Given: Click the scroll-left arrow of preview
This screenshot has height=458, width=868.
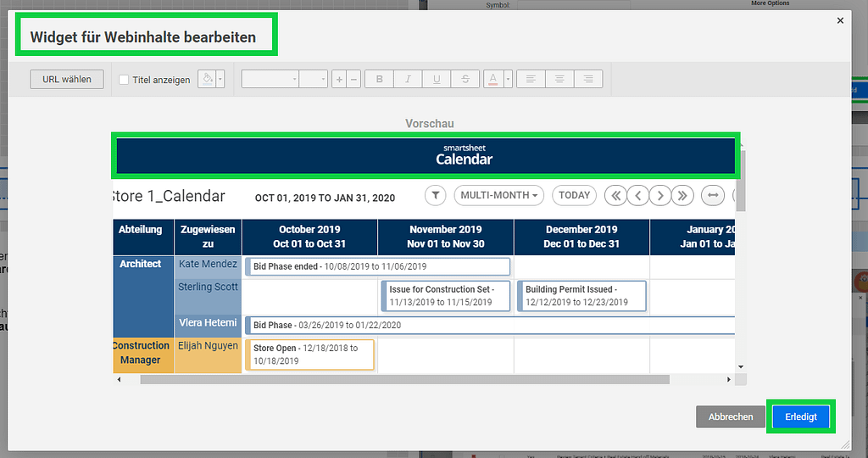Looking at the screenshot, I should click(119, 379).
